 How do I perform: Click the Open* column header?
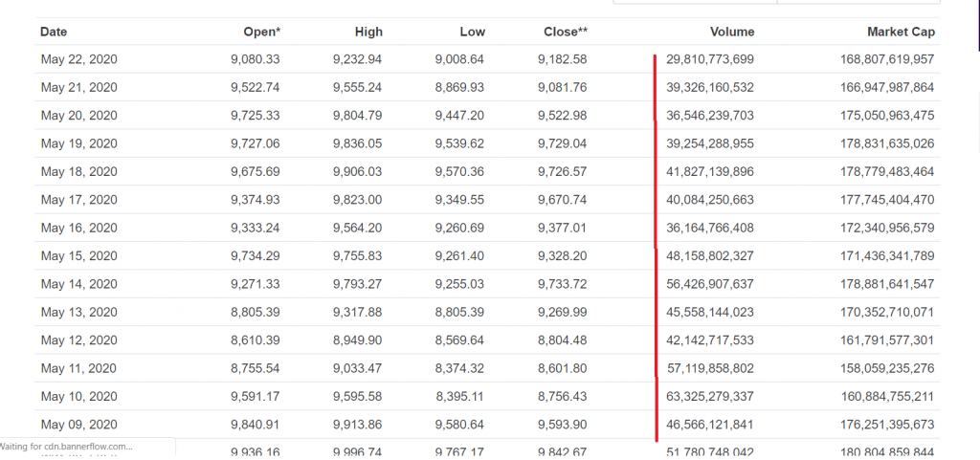pyautogui.click(x=262, y=32)
